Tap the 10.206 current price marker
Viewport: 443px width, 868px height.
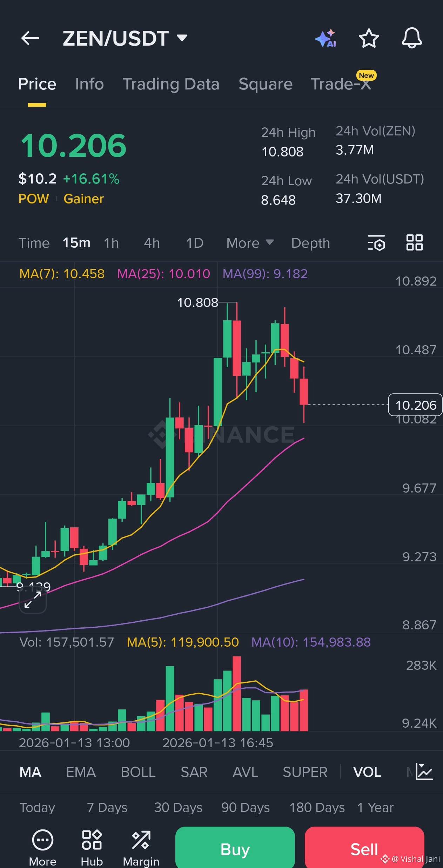click(415, 405)
